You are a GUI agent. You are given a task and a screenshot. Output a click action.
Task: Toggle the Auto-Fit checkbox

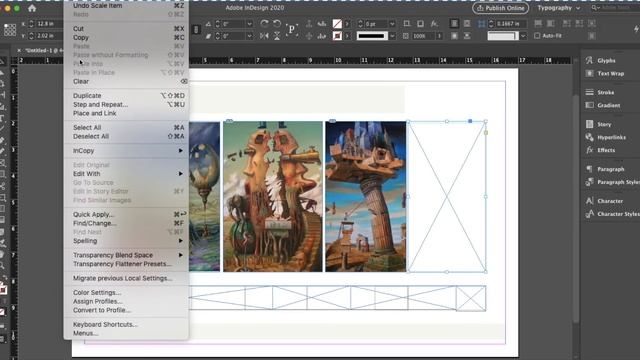point(537,36)
